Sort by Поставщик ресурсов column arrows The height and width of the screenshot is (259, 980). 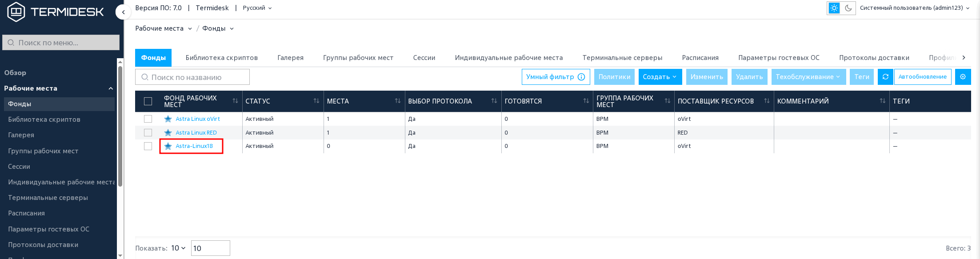pos(767,101)
